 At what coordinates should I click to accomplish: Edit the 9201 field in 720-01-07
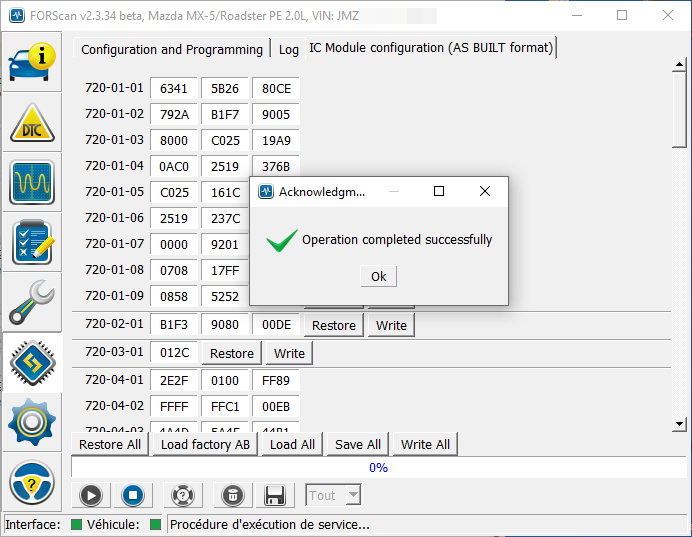[225, 245]
